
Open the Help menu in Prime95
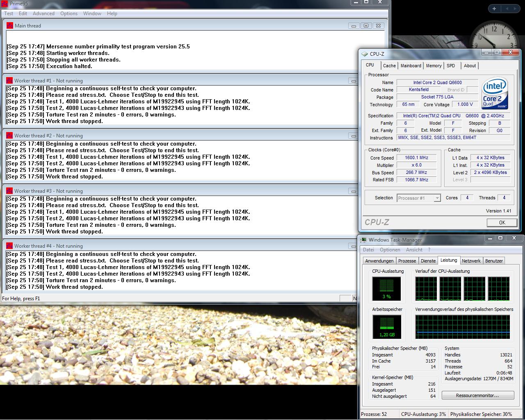click(x=112, y=14)
